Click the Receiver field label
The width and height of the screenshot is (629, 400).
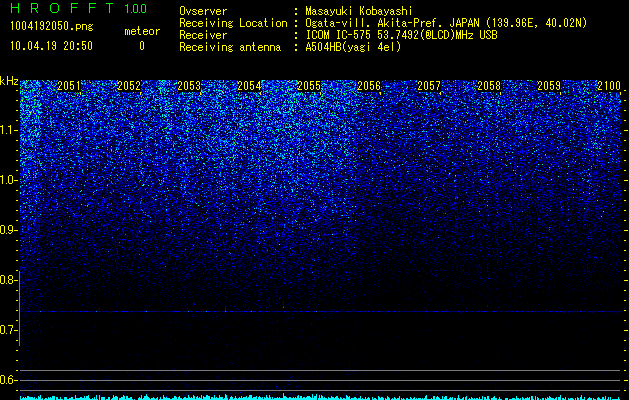tap(203, 35)
